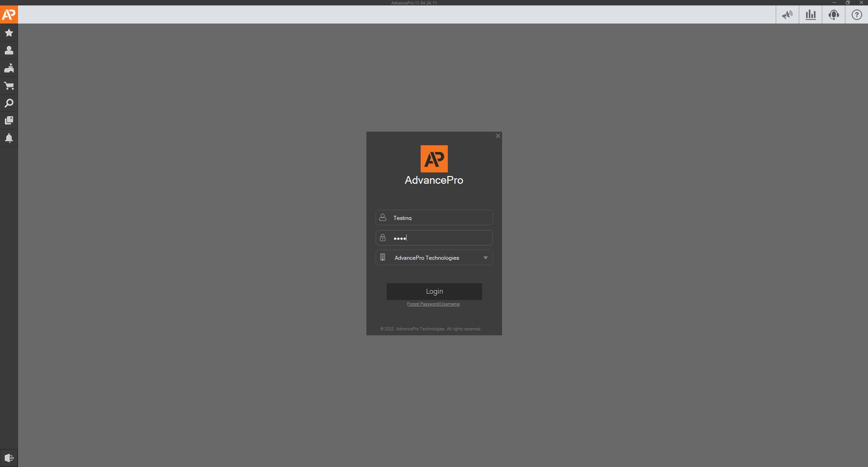
Task: Click the AdvancePro logo in top-left corner
Action: tap(9, 14)
